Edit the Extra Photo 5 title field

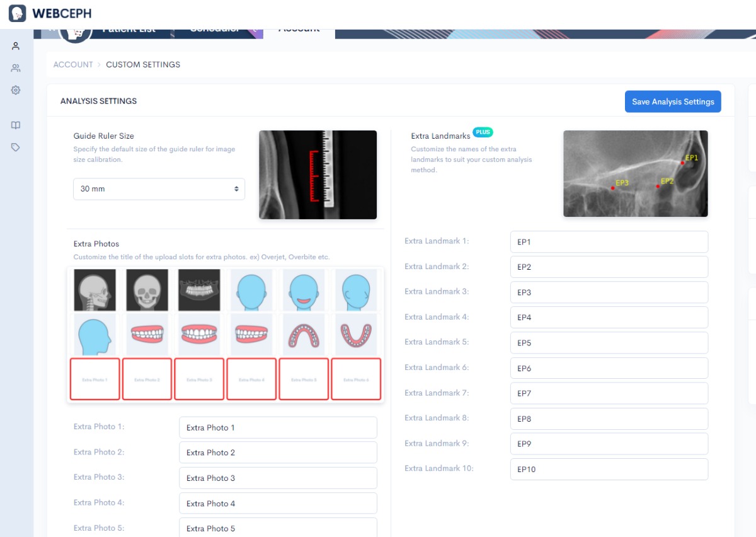pos(278,528)
